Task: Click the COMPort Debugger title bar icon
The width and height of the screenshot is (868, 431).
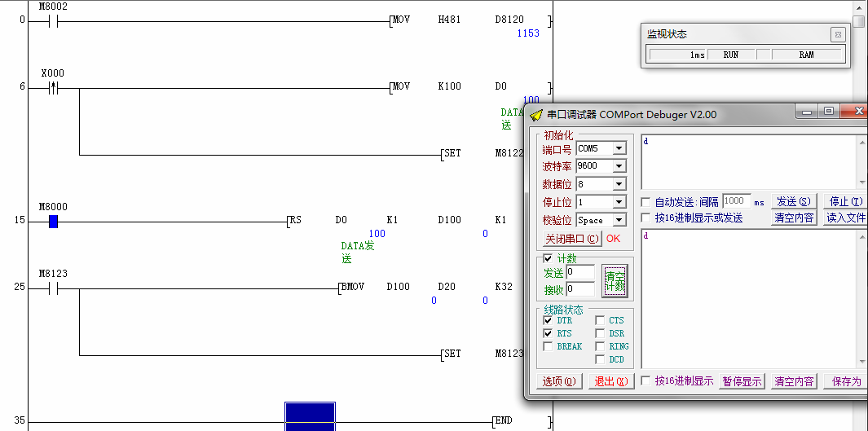Action: tap(535, 115)
